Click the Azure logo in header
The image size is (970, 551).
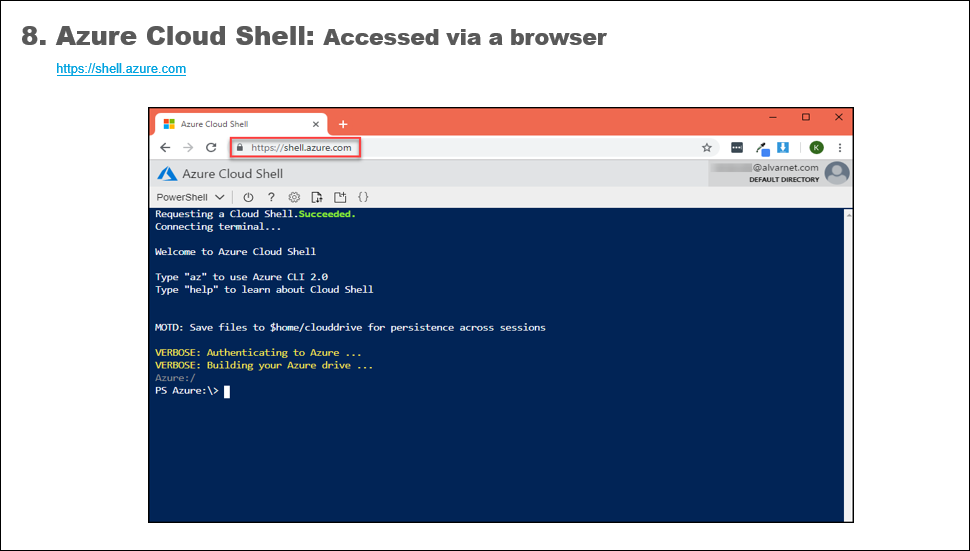click(167, 174)
